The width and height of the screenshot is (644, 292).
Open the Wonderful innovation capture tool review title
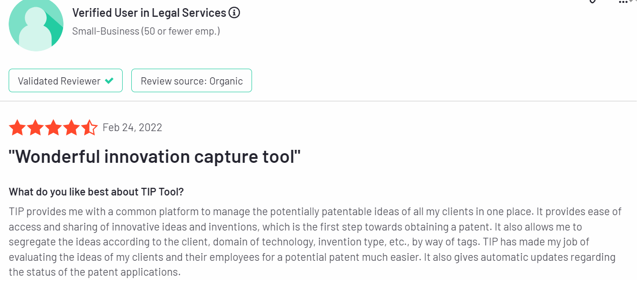click(x=155, y=157)
